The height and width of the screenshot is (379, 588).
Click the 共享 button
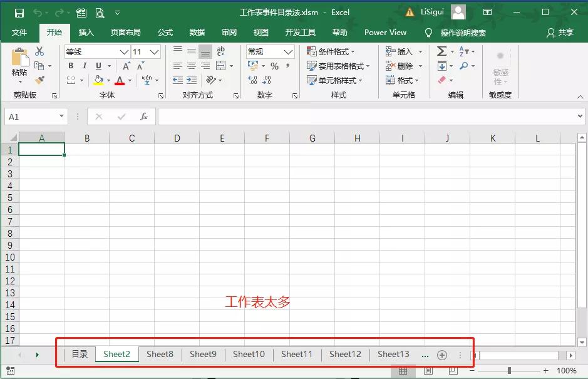point(563,33)
